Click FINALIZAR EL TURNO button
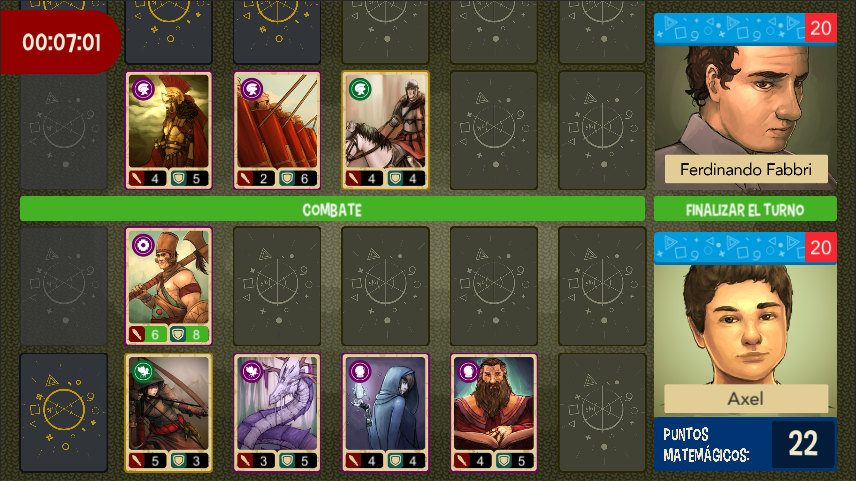Screen dimensions: 856x481 [x=745, y=210]
